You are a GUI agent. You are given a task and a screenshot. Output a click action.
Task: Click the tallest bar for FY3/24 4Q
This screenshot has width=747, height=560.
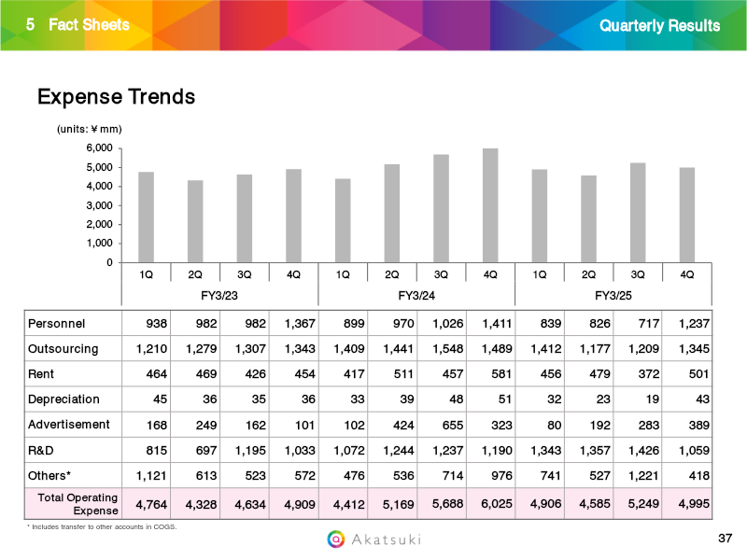click(x=490, y=205)
